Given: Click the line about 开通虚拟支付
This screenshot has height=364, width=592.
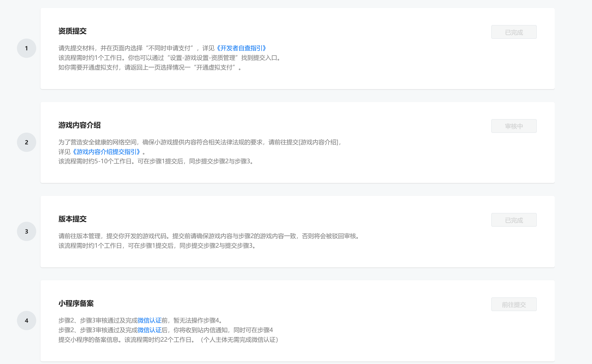Looking at the screenshot, I should click(x=150, y=67).
